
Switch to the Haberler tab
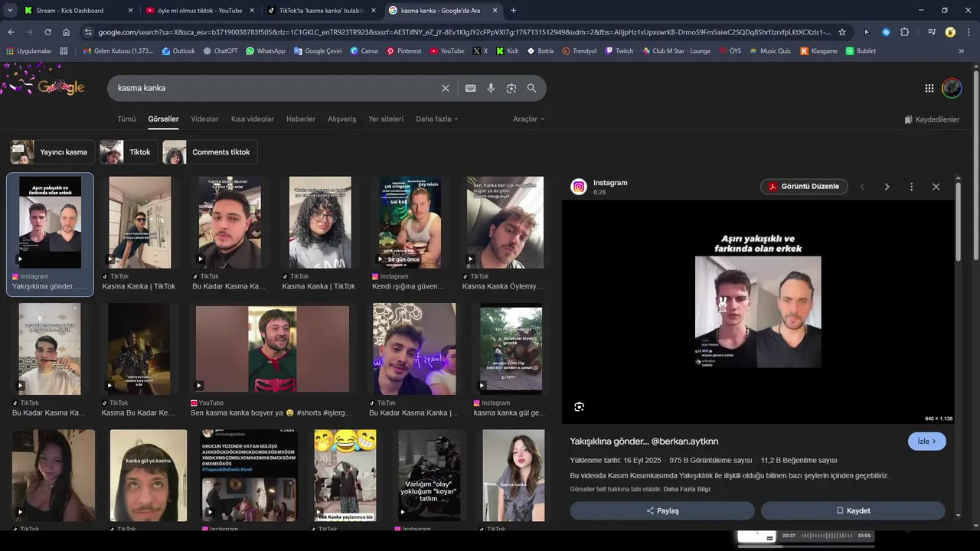pyautogui.click(x=301, y=119)
